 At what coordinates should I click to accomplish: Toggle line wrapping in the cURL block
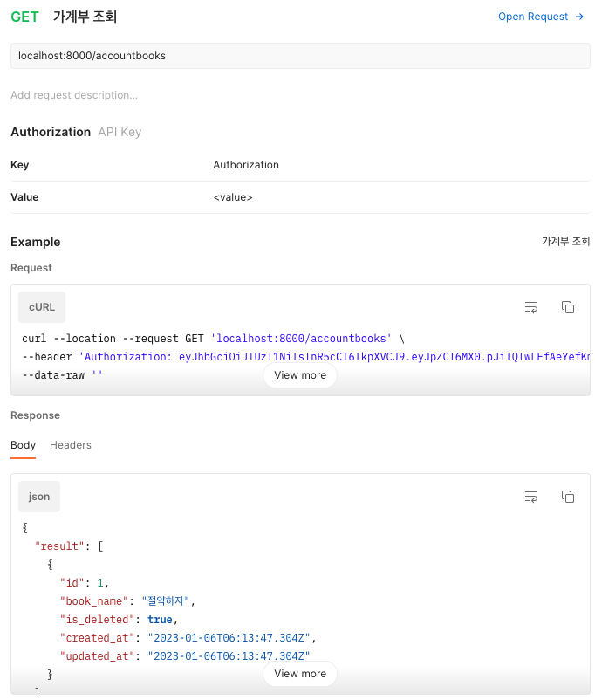tap(531, 307)
